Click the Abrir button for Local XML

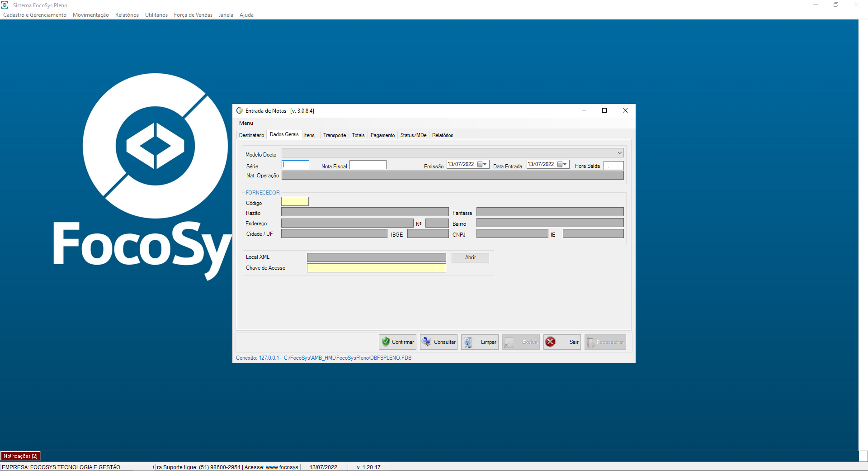(470, 257)
